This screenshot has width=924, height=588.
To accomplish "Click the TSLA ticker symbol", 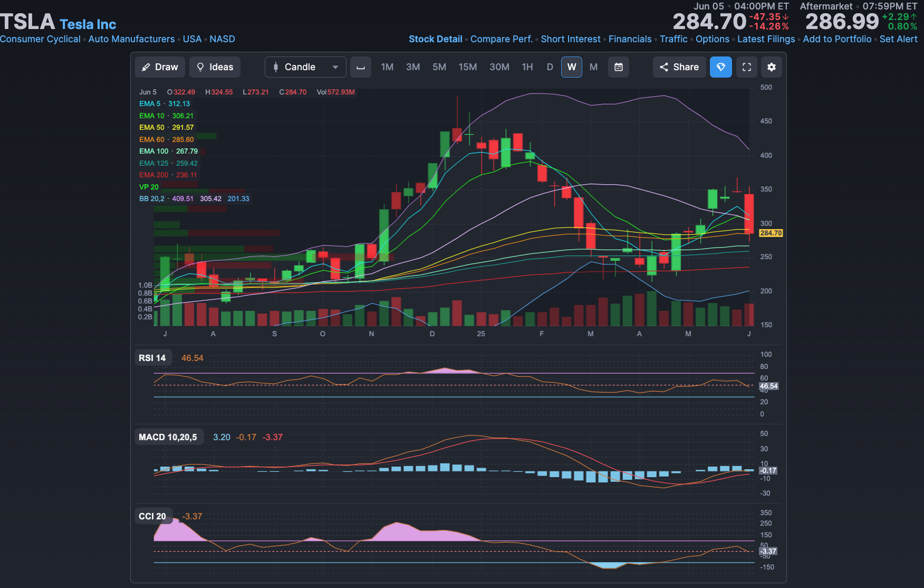I will click(27, 22).
